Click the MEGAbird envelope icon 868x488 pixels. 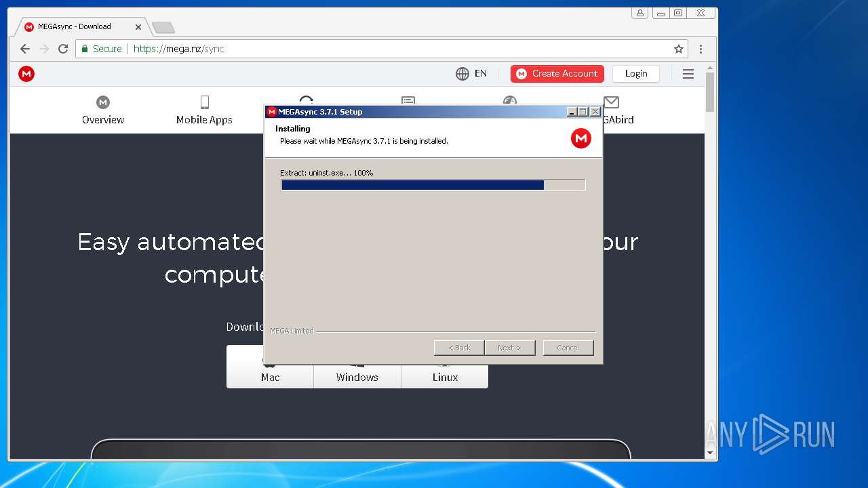tap(612, 102)
